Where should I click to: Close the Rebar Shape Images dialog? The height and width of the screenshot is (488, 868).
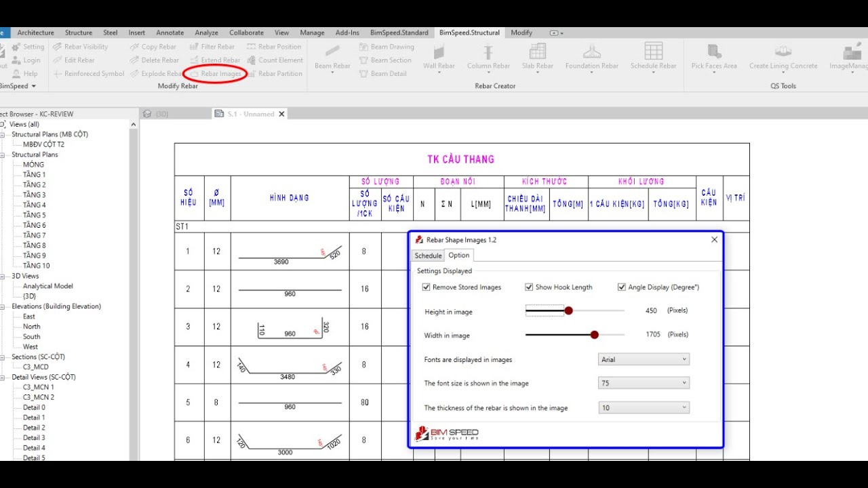click(714, 239)
